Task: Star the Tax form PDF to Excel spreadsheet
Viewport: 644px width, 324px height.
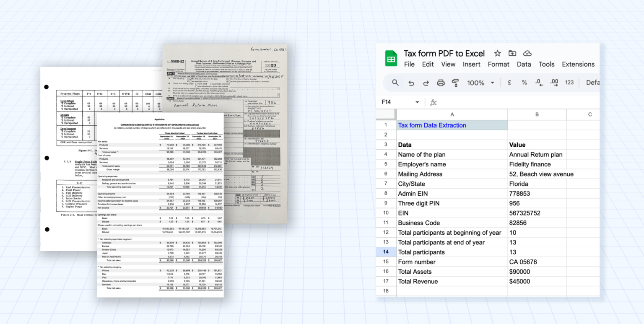Action: coord(497,53)
